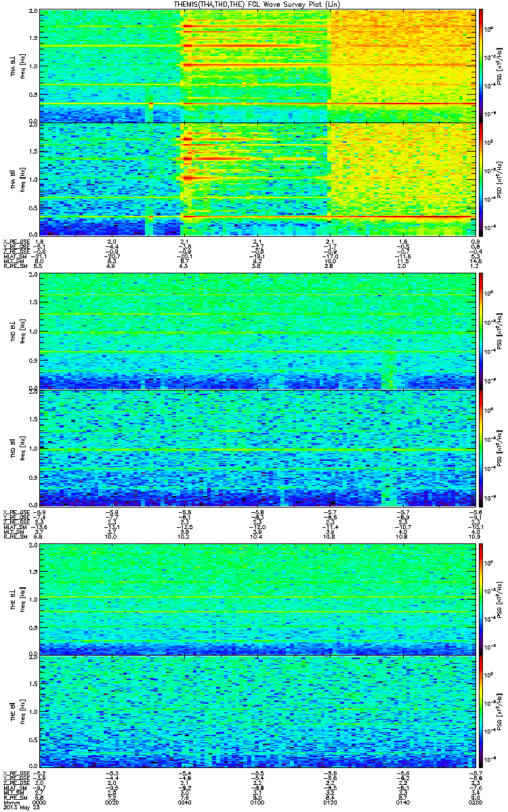Image resolution: width=508 pixels, height=812 pixels.
Task: Click the 1.0 frequency tick on THE B-perpendicular axis
Action: click(x=33, y=599)
